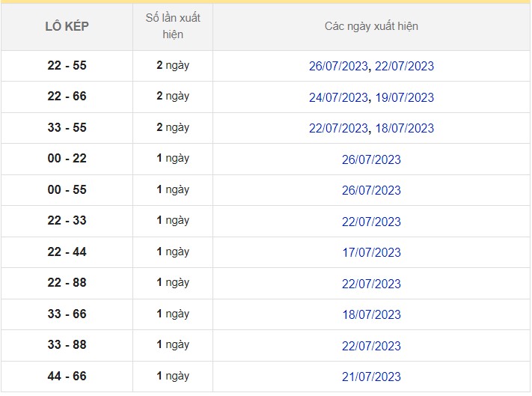Open the 22/07/2023 link in 22 - 55 row
532x396 pixels.
[x=403, y=66]
